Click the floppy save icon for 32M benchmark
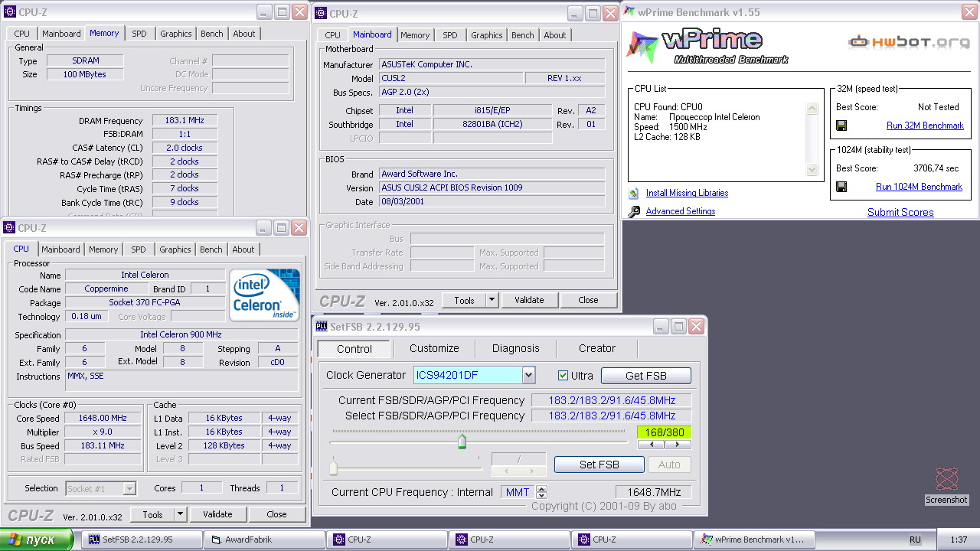This screenshot has height=551, width=980. (841, 126)
